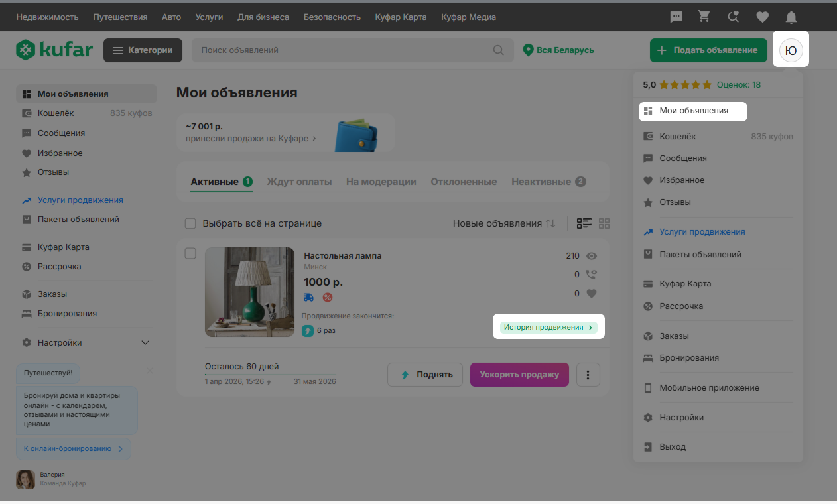The height and width of the screenshot is (504, 837).
Task: Check the Настольная лампа listing checkbox
Action: pyautogui.click(x=190, y=253)
